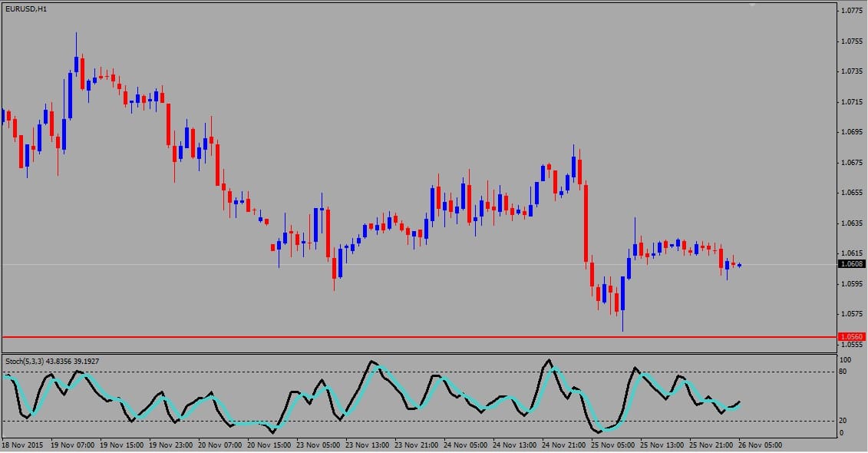Click the 1.0575 price scale value
This screenshot has width=868, height=453.
coord(851,314)
